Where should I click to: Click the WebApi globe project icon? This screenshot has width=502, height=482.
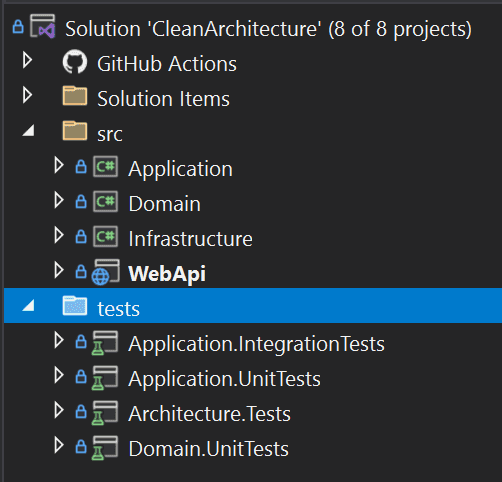click(105, 272)
